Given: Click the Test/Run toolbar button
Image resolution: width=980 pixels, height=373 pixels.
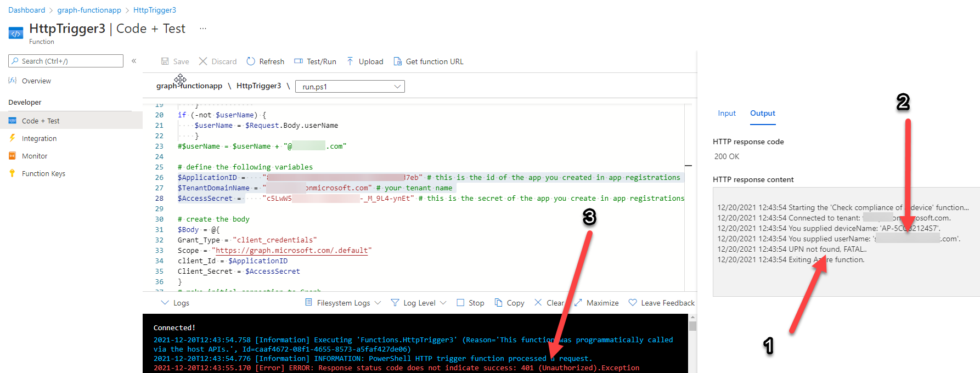Looking at the screenshot, I should click(316, 61).
